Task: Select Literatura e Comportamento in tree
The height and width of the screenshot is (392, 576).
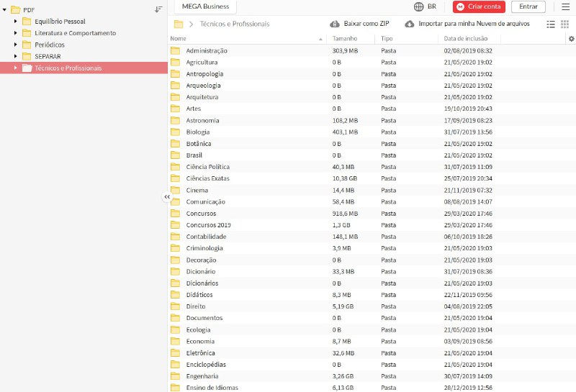Action: 76,33
